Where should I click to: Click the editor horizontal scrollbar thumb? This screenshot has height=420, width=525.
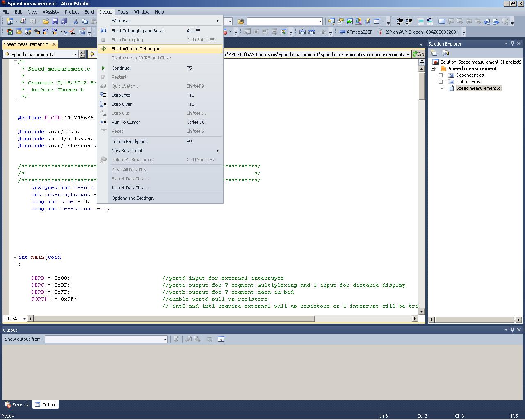[174, 319]
